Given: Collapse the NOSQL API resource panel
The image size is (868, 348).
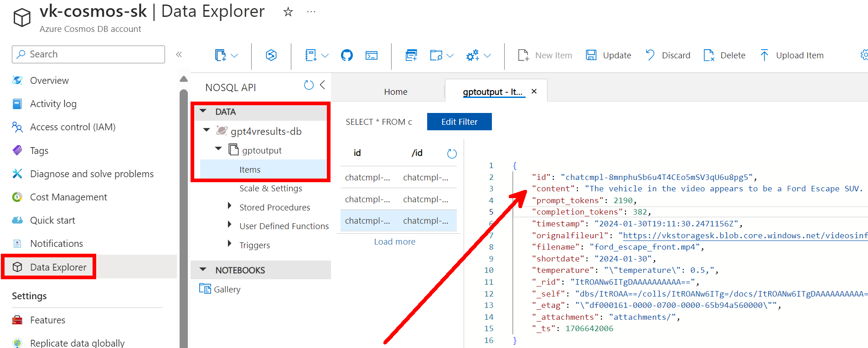Looking at the screenshot, I should [322, 85].
